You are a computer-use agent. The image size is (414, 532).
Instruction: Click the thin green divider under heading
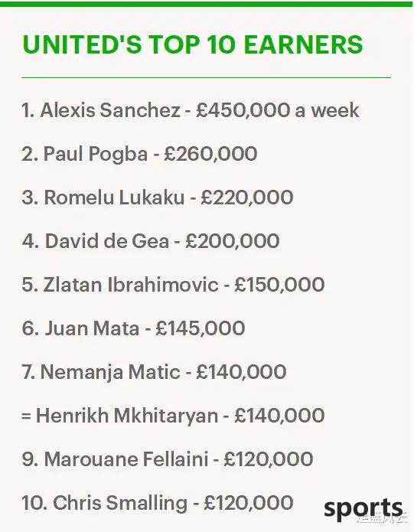pos(206,78)
